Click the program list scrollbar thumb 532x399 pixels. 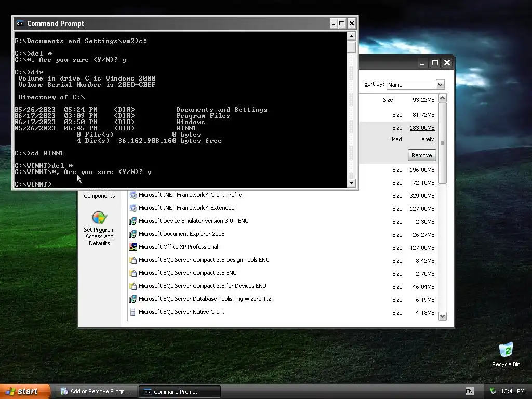(443, 143)
